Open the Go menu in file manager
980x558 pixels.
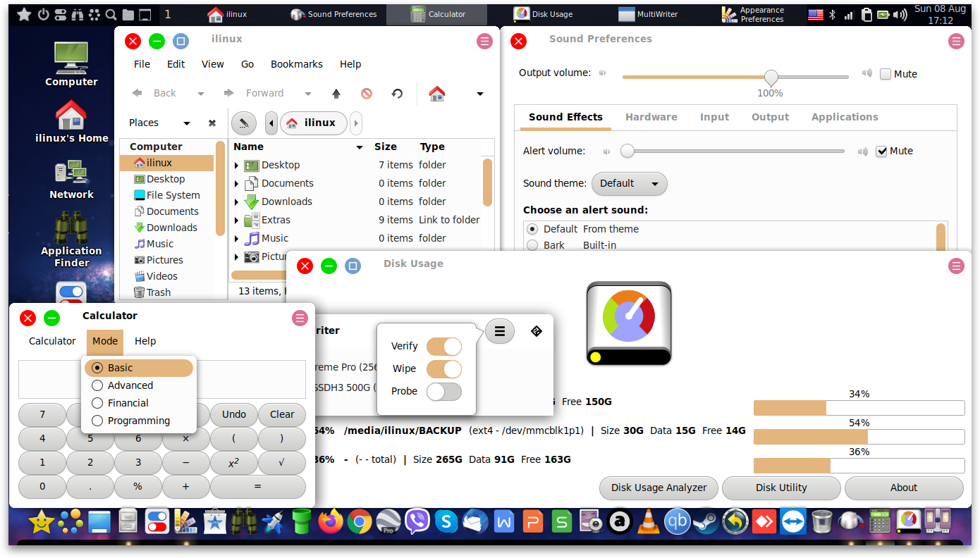coord(247,64)
